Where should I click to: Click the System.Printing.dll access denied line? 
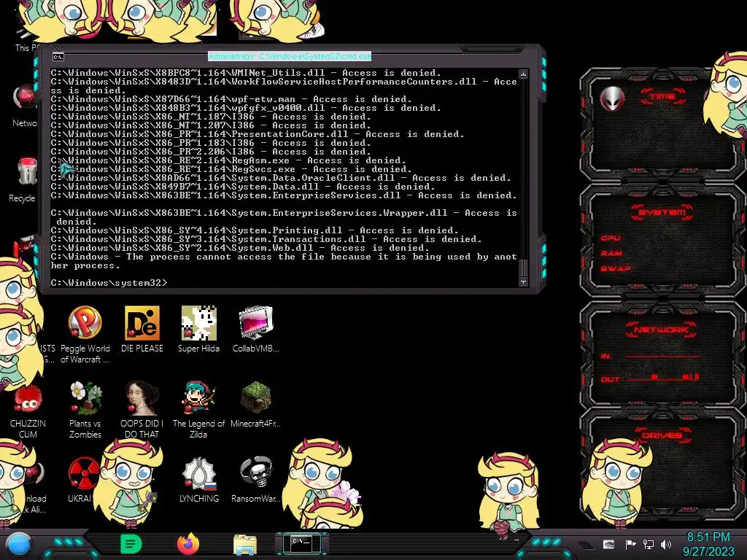pos(255,230)
